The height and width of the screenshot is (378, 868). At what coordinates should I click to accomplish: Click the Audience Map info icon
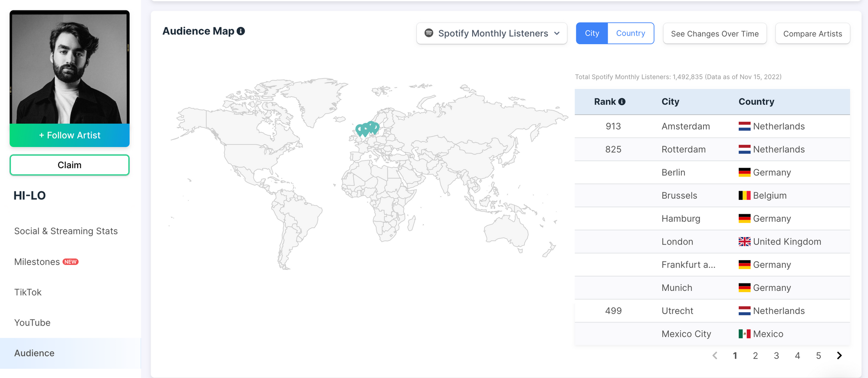[241, 31]
